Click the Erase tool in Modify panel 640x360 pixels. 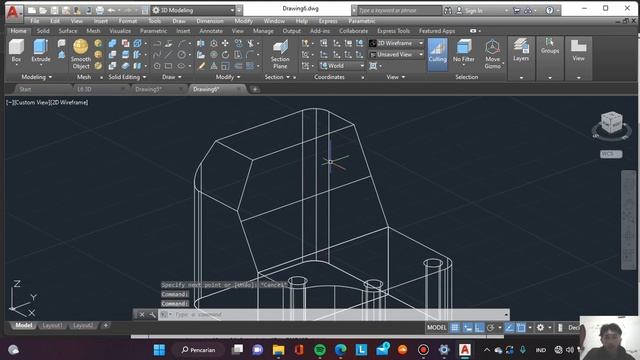click(x=201, y=66)
